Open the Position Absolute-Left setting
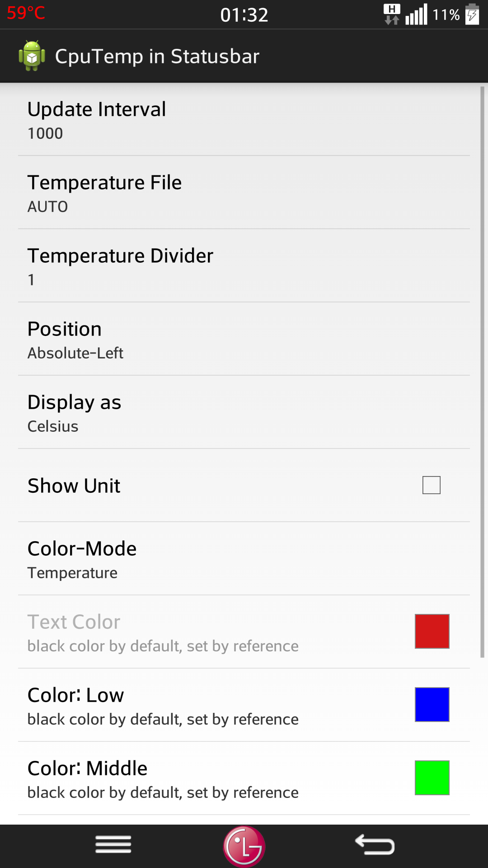488x868 pixels. 244,339
